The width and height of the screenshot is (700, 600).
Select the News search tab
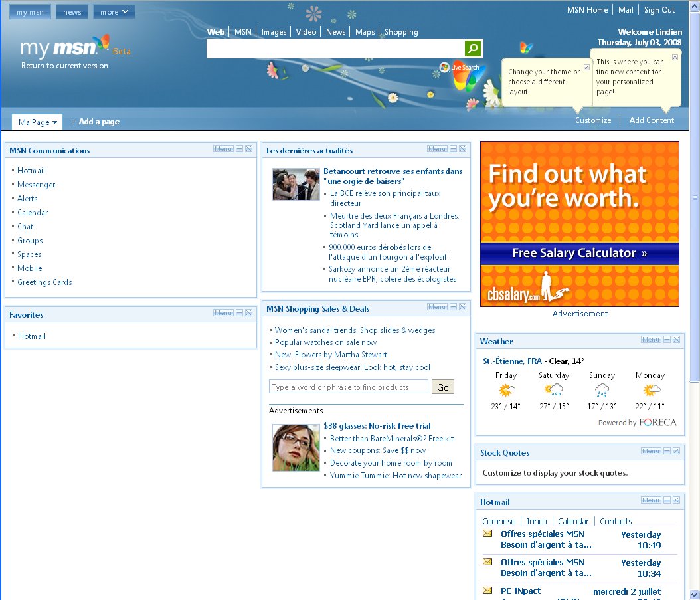pos(335,32)
